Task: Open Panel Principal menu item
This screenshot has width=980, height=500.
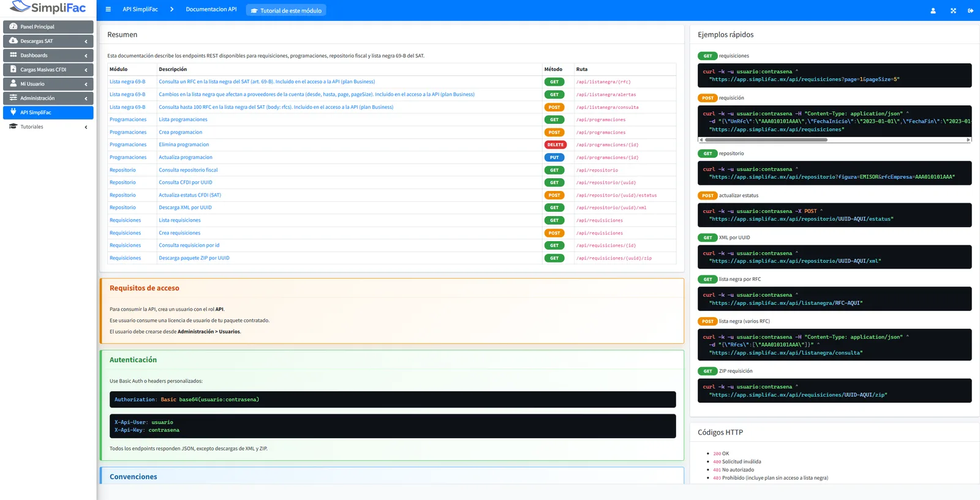Action: [48, 27]
